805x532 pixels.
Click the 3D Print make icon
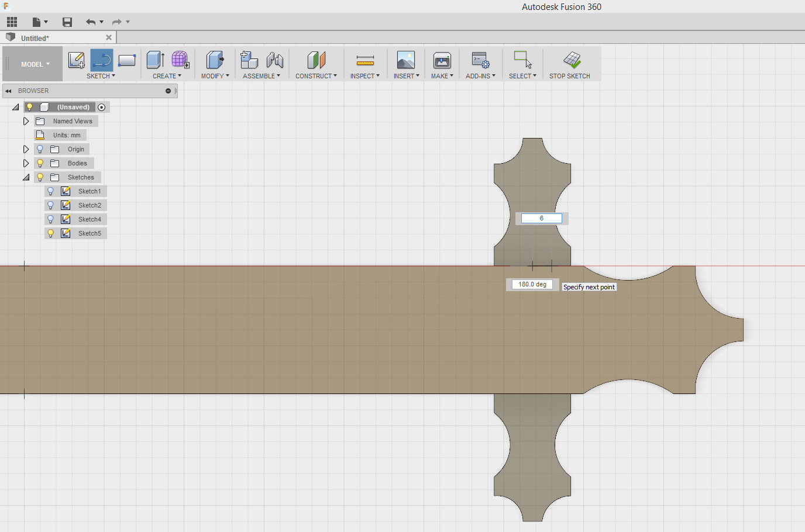tap(442, 60)
